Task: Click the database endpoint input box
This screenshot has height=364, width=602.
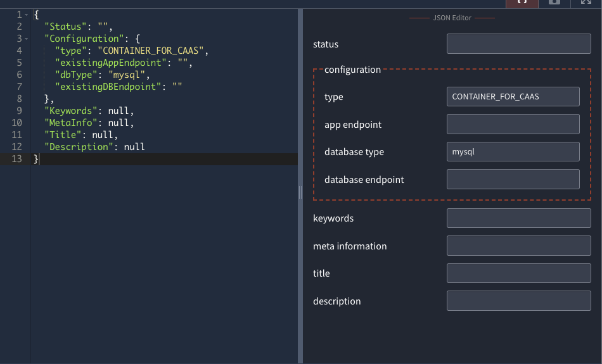Action: pos(513,179)
